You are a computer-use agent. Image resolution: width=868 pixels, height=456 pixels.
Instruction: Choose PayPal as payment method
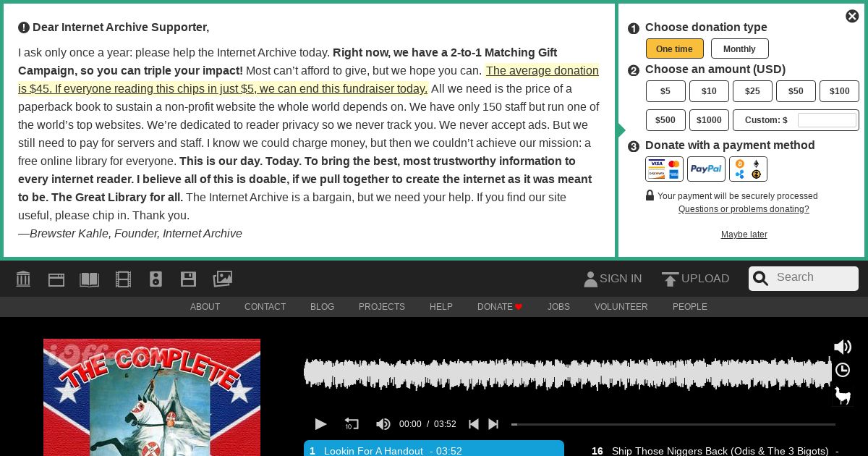(706, 169)
